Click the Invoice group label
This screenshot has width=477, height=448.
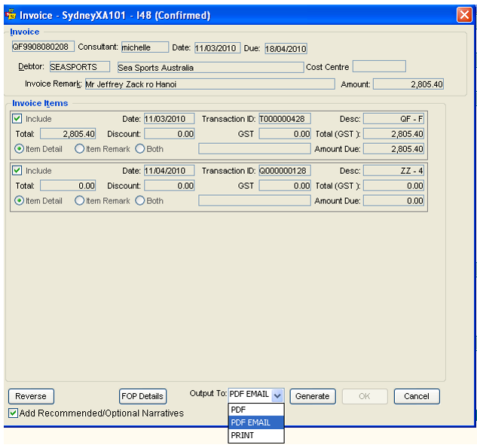pos(24,32)
